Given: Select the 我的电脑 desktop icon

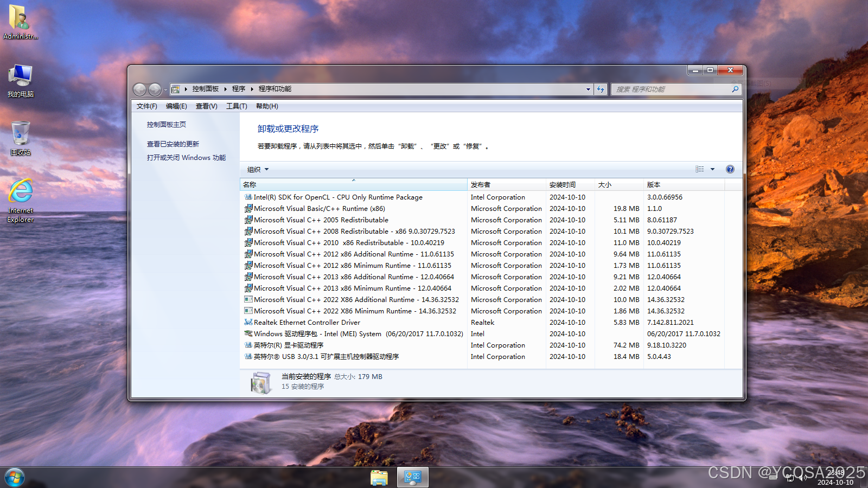Looking at the screenshot, I should [20, 80].
